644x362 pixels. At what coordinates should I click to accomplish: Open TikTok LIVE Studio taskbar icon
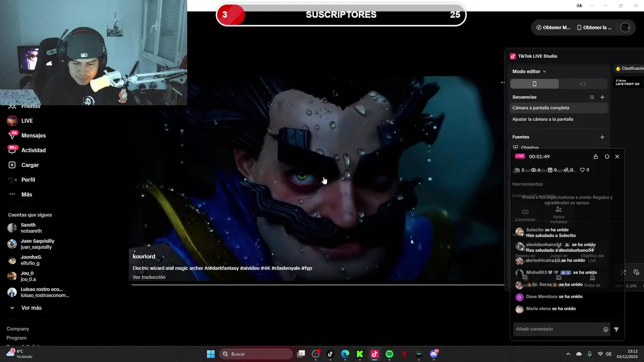(374, 354)
